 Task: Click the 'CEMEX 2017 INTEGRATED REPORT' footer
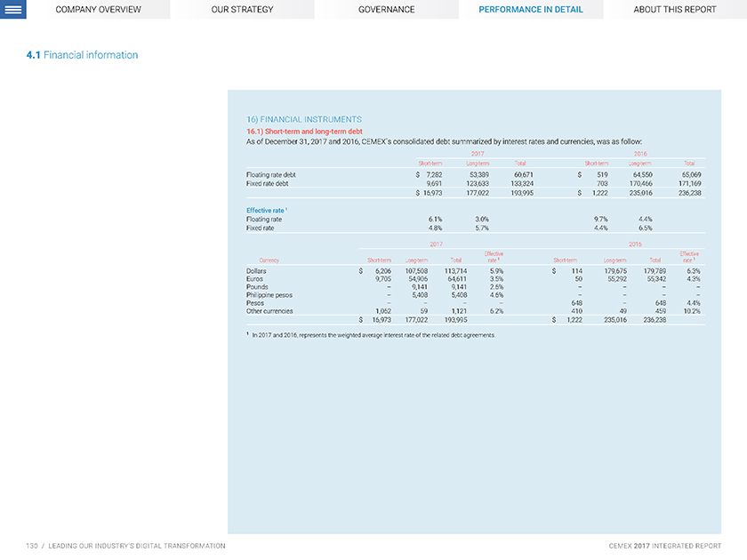point(665,546)
